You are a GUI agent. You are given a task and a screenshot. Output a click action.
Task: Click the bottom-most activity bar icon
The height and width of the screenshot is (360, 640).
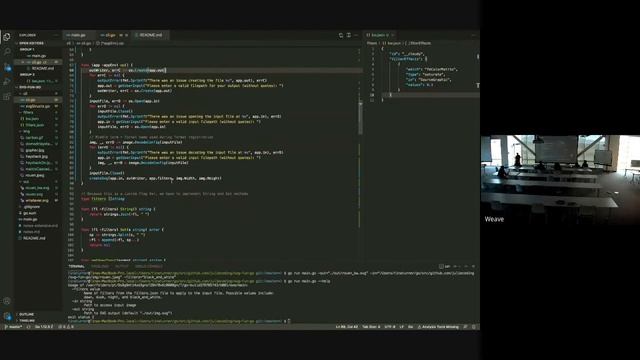[7, 316]
